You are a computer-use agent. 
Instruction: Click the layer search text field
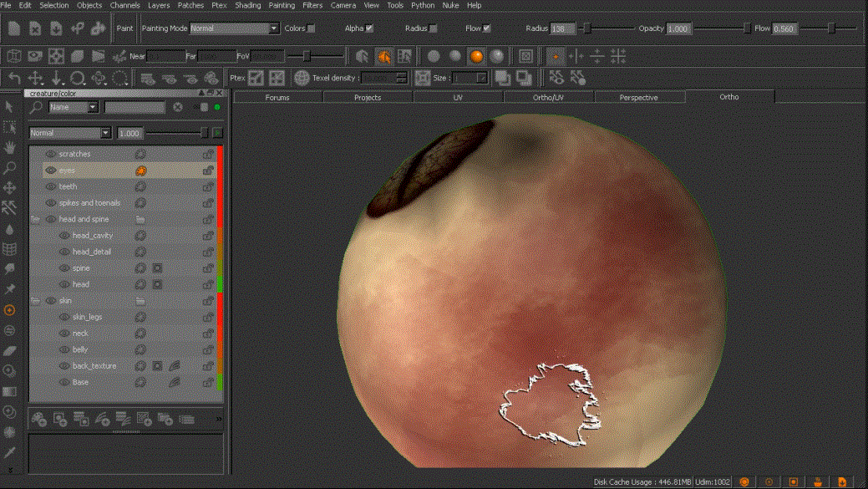tap(135, 107)
